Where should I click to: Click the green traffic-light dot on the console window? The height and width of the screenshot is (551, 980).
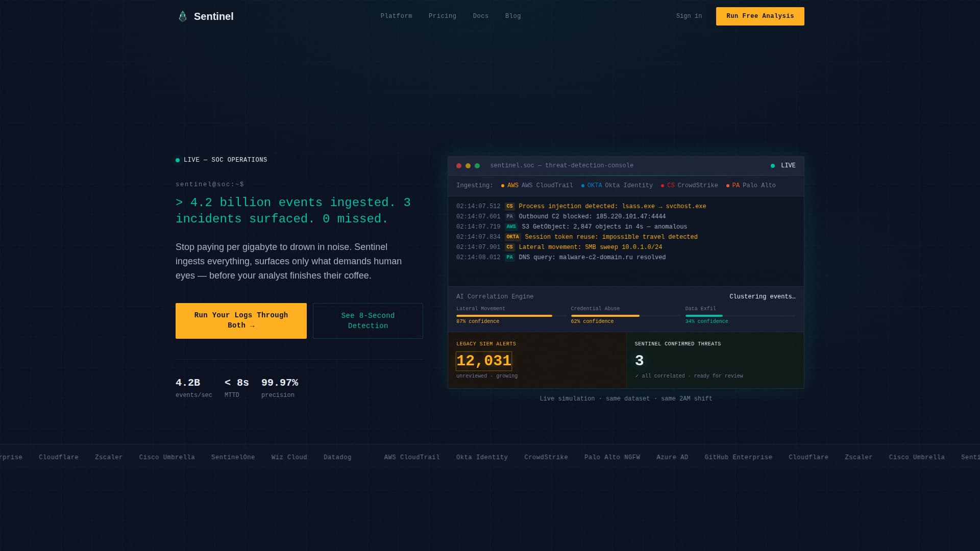click(477, 165)
